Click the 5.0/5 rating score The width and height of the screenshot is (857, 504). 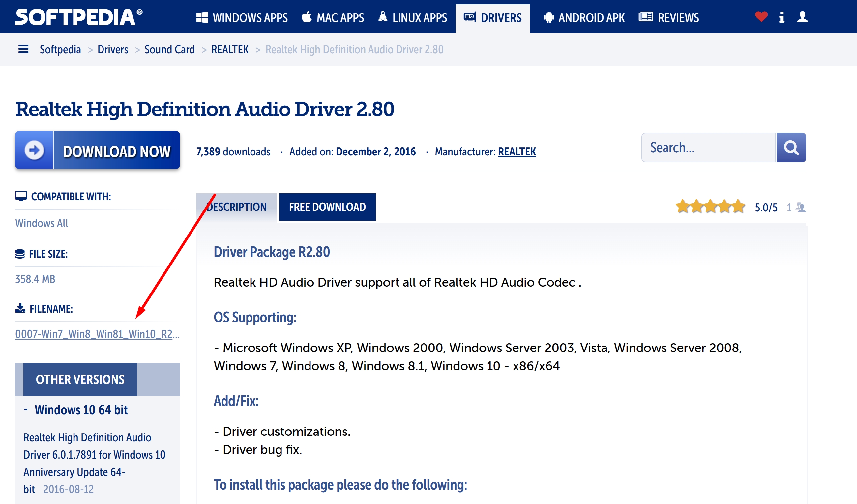pos(766,207)
